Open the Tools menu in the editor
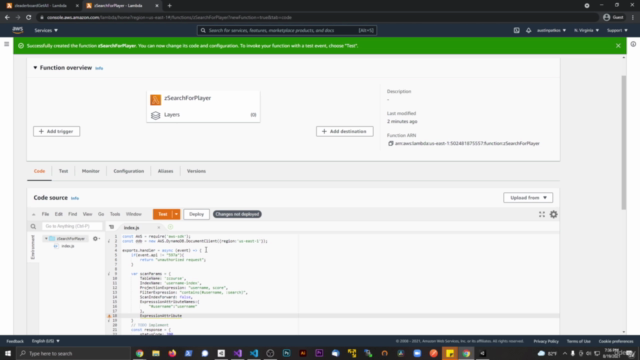Viewport: 640px width, 360px height. [x=115, y=214]
